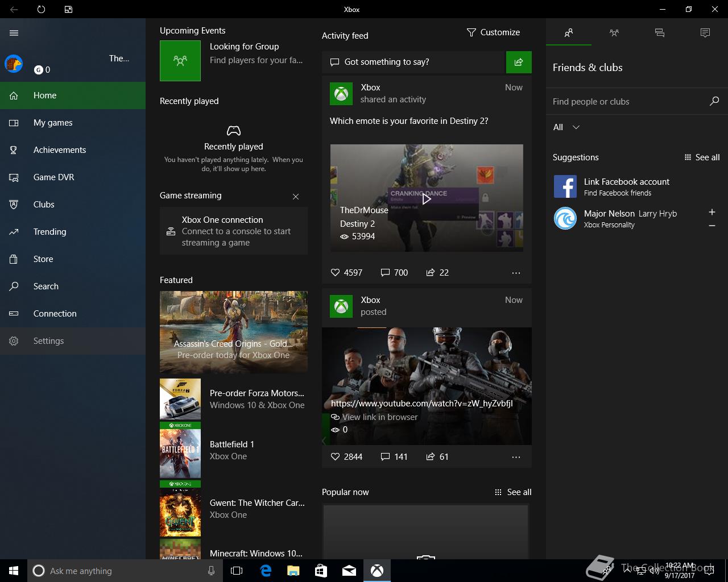Open File Explorer from taskbar

(x=293, y=571)
